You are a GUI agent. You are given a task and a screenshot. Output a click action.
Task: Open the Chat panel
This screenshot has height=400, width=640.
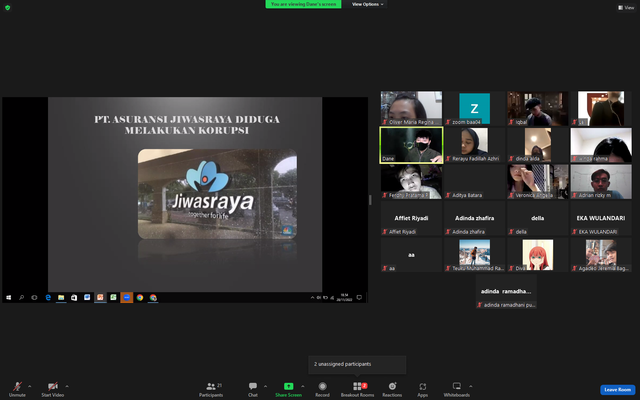pos(253,389)
